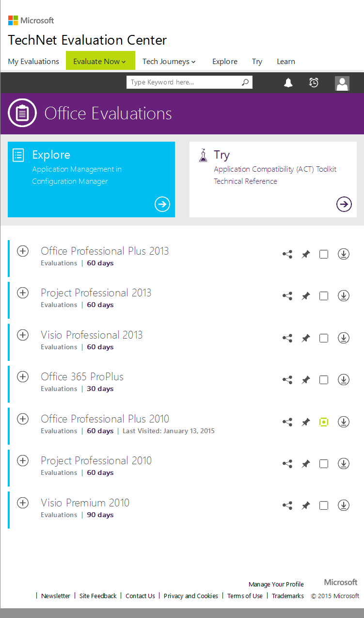Click the Site Feedback link
This screenshot has width=364, height=618.
pos(98,596)
